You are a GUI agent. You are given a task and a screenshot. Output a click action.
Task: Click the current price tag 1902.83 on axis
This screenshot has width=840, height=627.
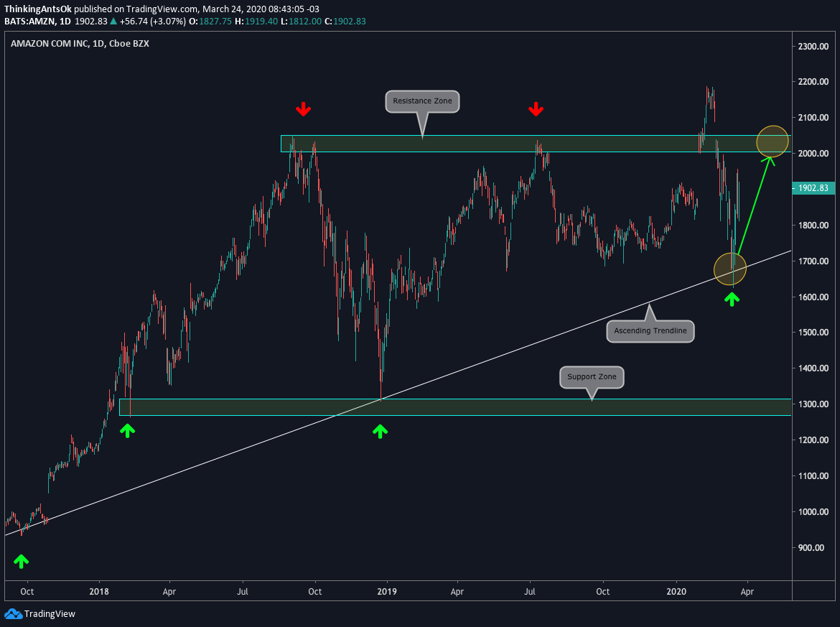point(813,188)
